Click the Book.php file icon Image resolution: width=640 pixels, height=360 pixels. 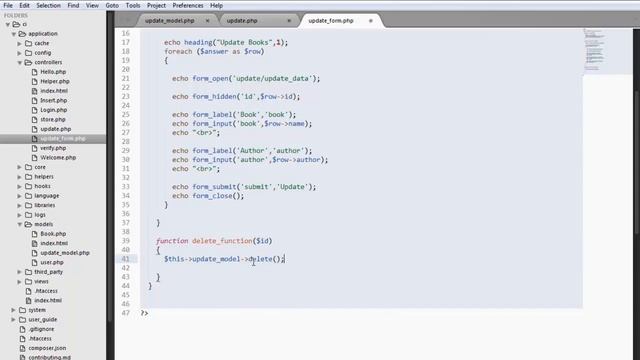(x=35, y=234)
